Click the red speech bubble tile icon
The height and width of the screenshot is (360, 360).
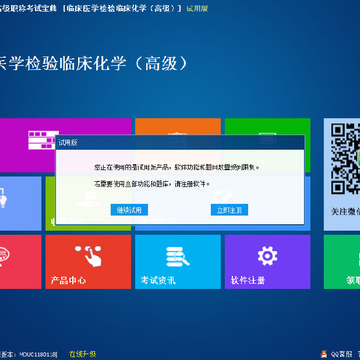[4, 256]
